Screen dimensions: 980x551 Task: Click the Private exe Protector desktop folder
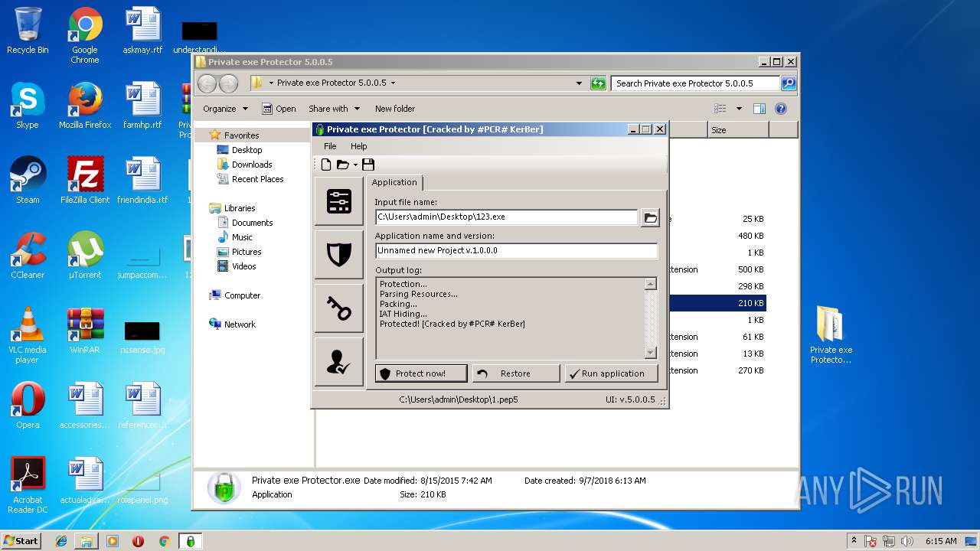click(831, 335)
